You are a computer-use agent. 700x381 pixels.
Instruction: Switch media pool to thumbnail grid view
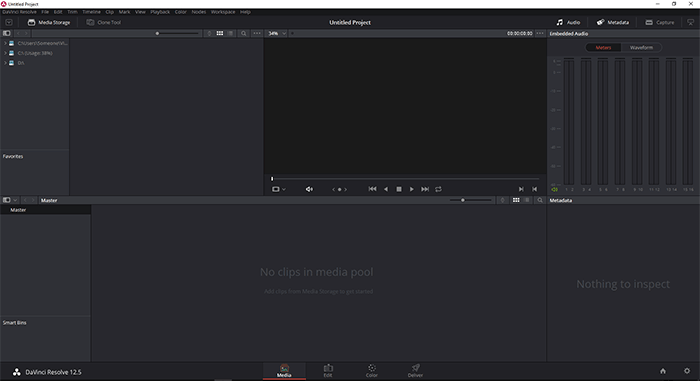[516, 200]
